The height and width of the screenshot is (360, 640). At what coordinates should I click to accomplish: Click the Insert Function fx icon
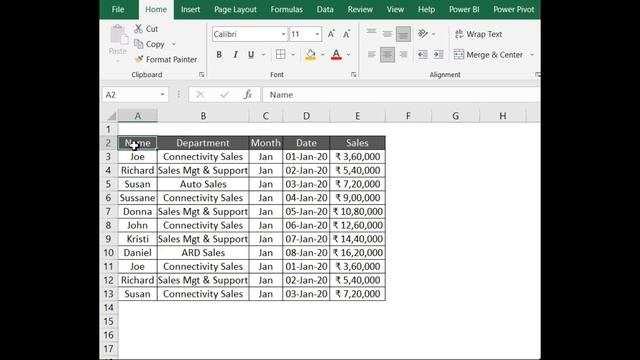[247, 95]
